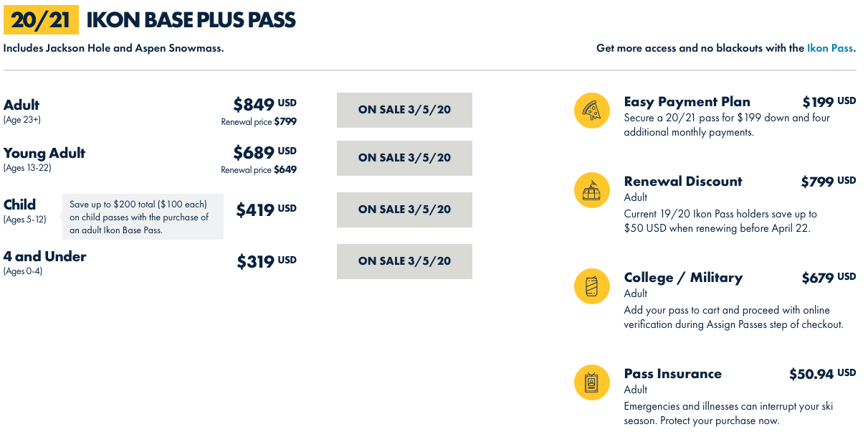The height and width of the screenshot is (437, 868).
Task: Click the ID card Pass Insurance icon
Action: coord(592,382)
